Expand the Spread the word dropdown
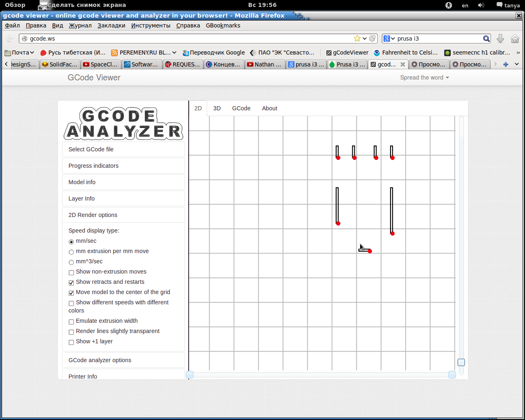 [x=424, y=78]
